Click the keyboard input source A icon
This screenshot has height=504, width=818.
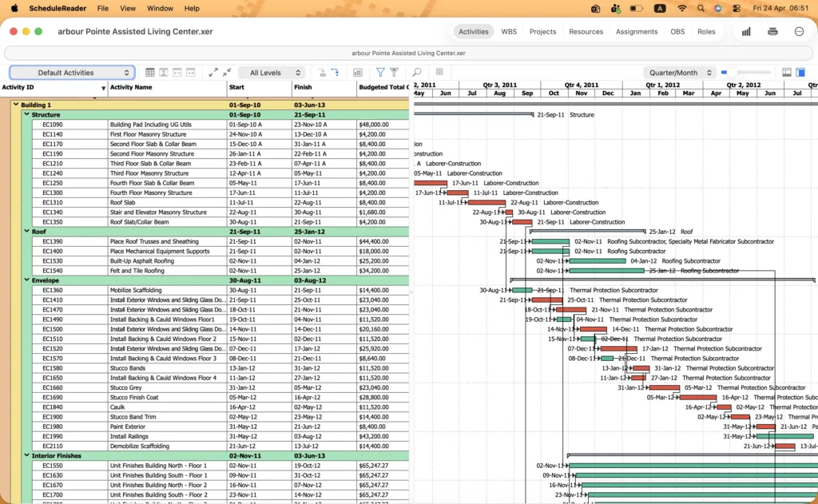point(660,8)
